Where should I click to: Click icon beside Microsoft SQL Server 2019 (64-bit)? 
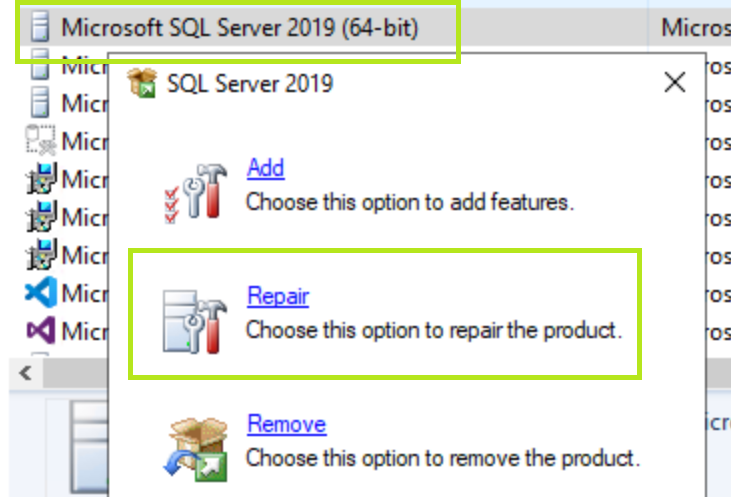39,27
